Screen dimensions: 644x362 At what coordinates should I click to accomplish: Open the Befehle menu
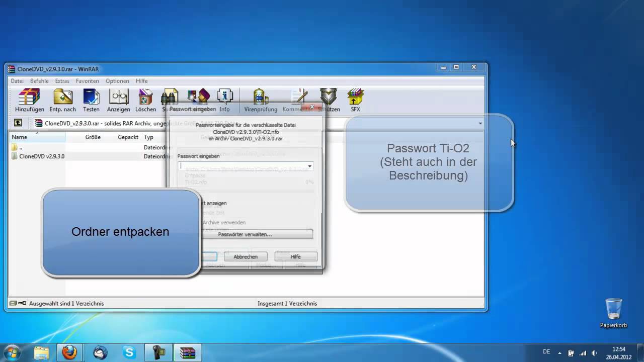click(x=39, y=81)
